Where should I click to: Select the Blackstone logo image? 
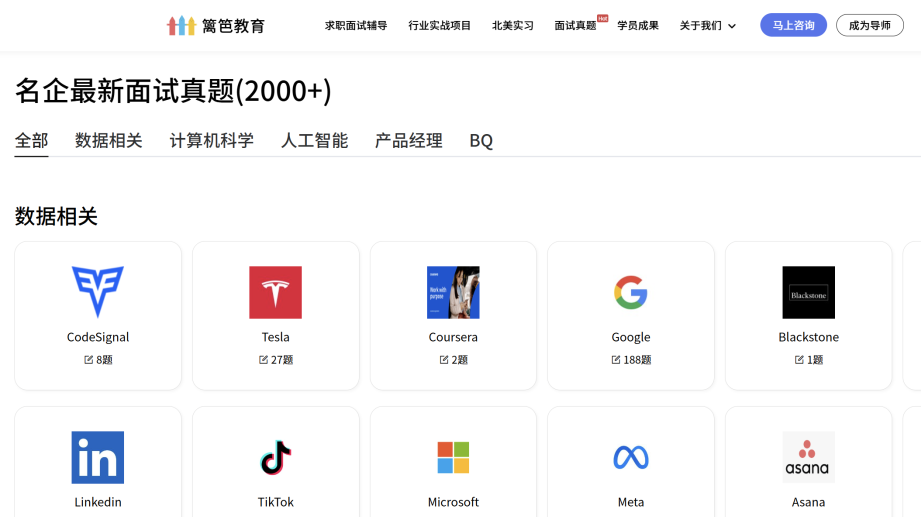click(x=808, y=292)
